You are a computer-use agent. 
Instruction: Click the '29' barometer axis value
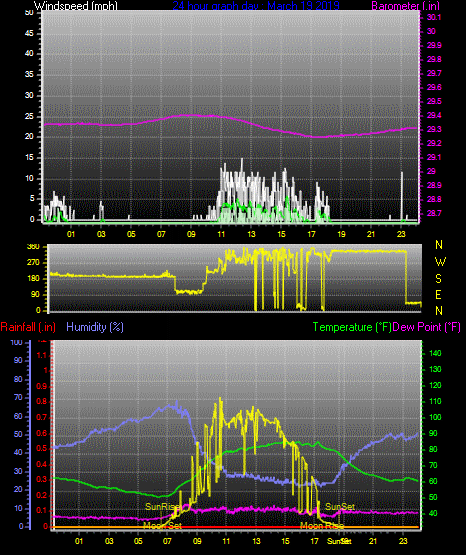pyautogui.click(x=431, y=171)
